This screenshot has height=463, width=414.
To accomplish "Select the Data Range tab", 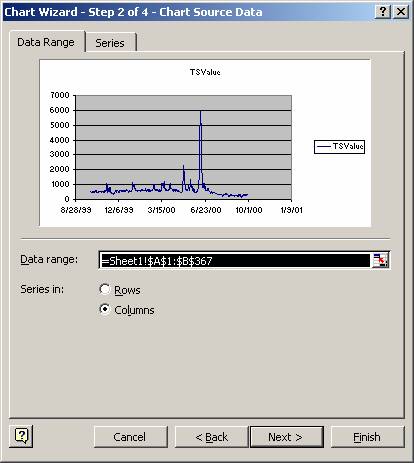I will 46,42.
